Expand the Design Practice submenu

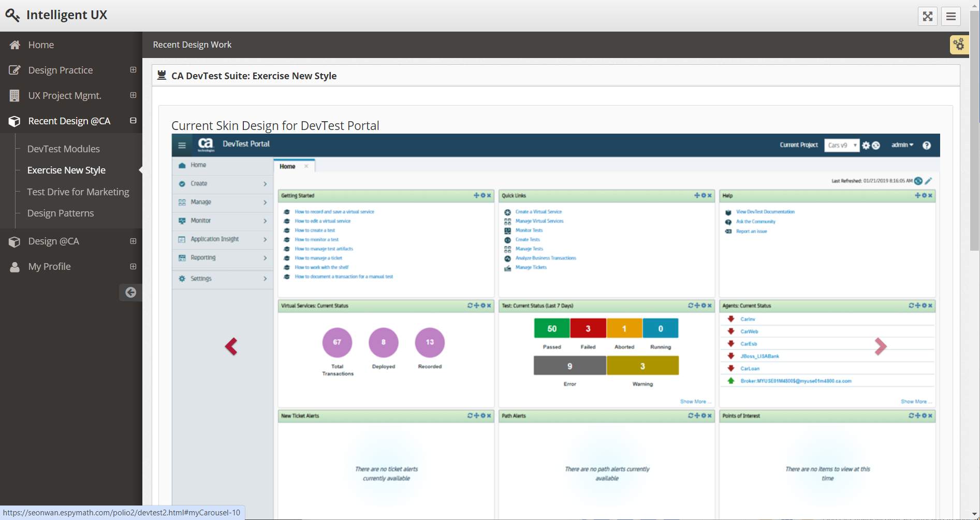(x=133, y=70)
